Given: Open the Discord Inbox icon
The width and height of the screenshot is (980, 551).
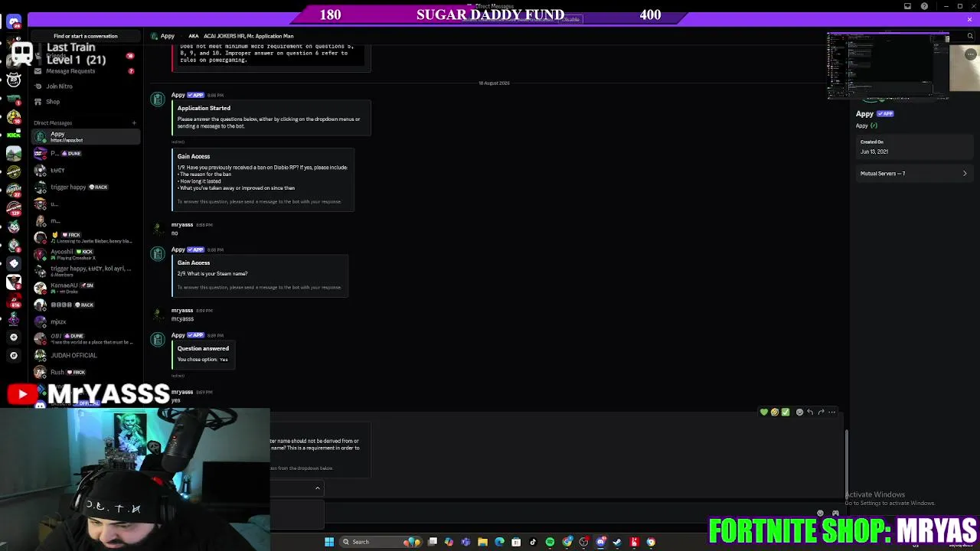Looking at the screenshot, I should point(907,6).
